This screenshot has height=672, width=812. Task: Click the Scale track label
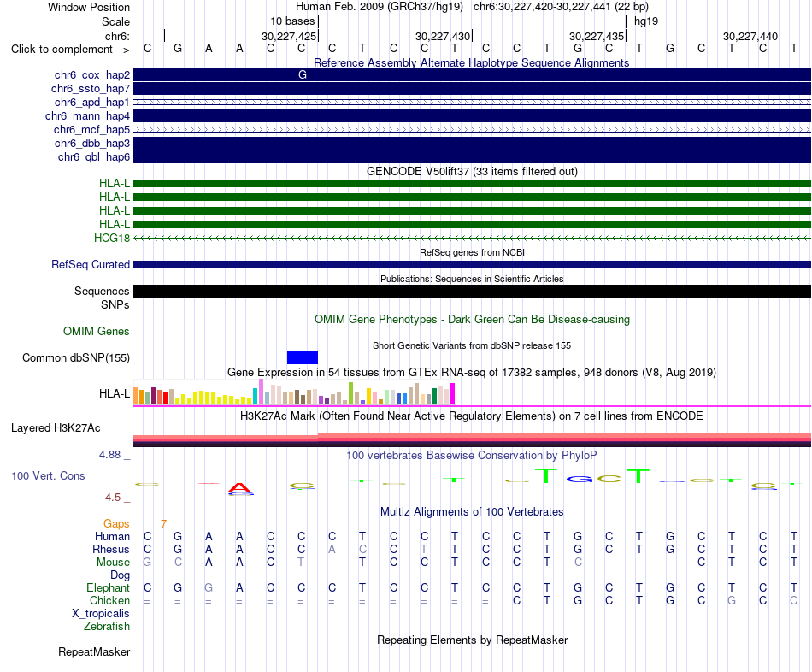[115, 21]
